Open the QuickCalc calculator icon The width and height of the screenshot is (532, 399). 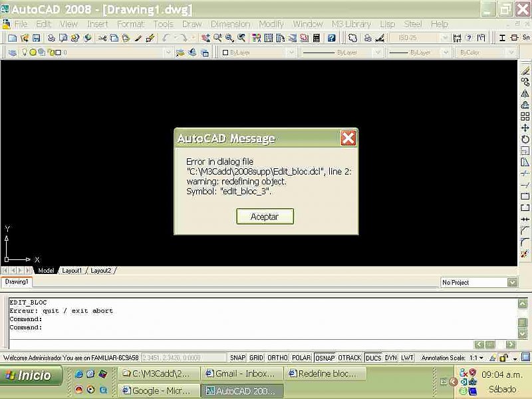coord(317,38)
